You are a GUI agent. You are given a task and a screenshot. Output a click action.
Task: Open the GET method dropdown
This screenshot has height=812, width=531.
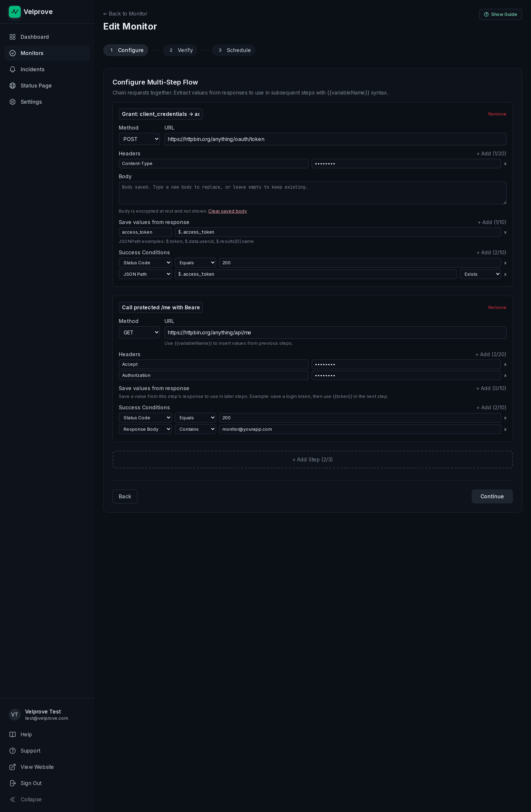[139, 333]
